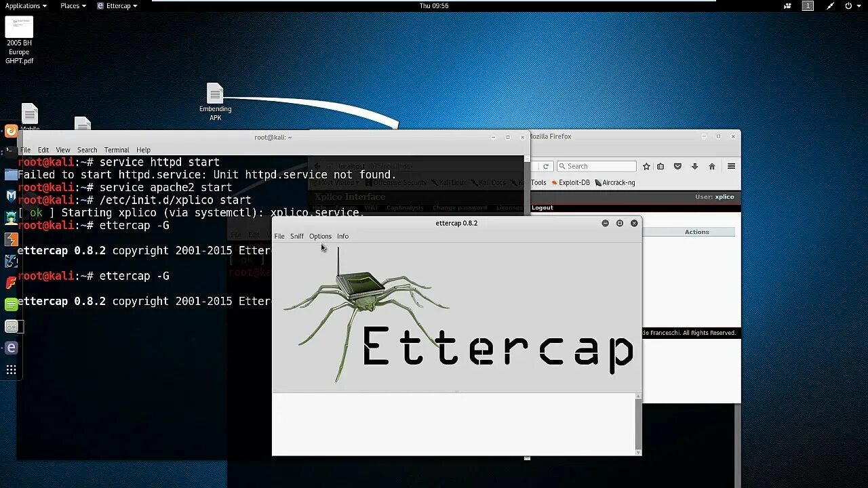Maximize the ettercap 0.8.2 window
Image resolution: width=868 pixels, height=488 pixels.
pos(619,223)
